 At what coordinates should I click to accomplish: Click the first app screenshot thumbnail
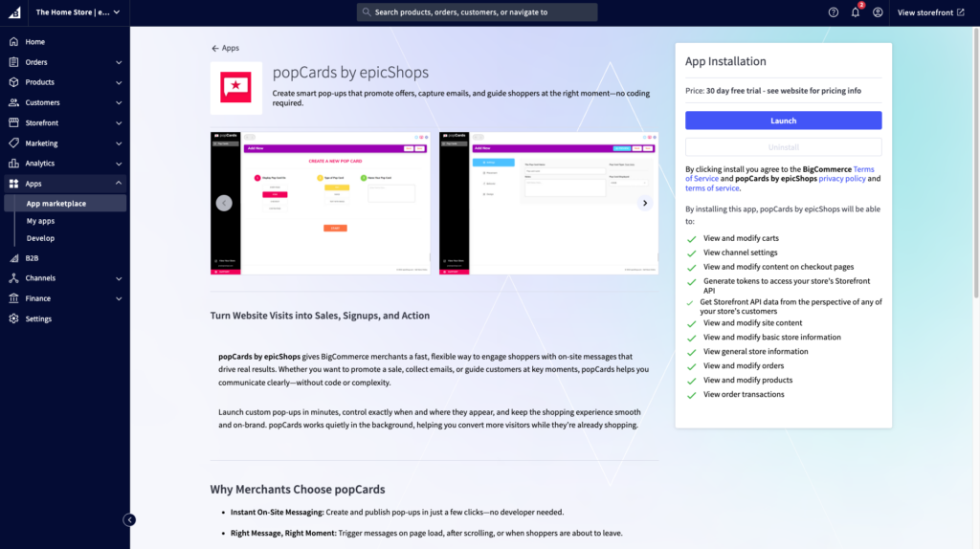click(320, 203)
